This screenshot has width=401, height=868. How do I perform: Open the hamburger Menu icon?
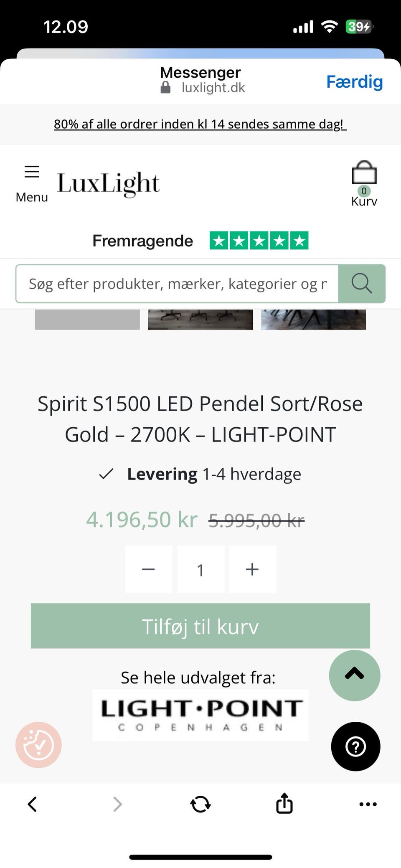tap(32, 172)
